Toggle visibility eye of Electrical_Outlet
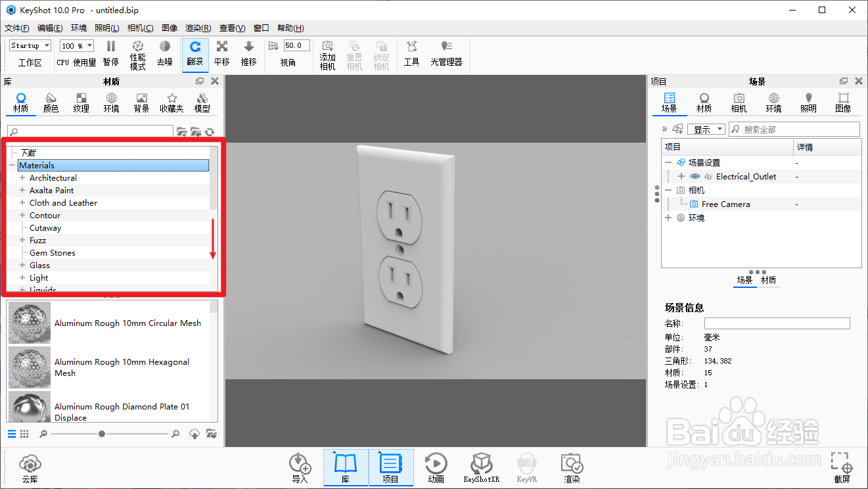This screenshot has height=489, width=868. [x=695, y=176]
